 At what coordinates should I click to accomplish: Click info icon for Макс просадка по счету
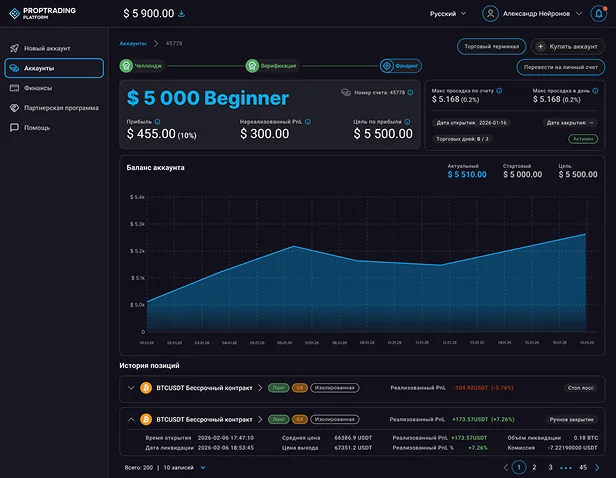[499, 91]
